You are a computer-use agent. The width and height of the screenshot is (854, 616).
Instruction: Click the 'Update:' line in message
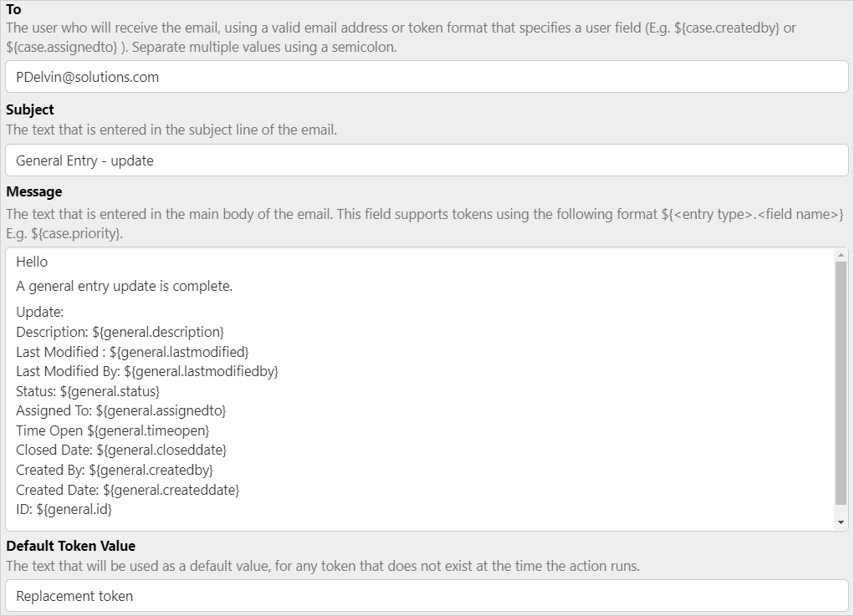coord(40,312)
